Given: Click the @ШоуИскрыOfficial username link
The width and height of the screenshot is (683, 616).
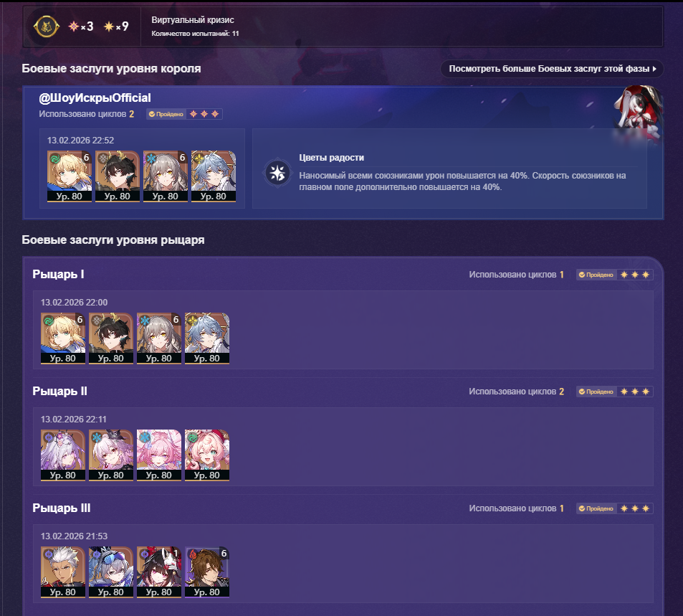Looking at the screenshot, I should click(95, 98).
